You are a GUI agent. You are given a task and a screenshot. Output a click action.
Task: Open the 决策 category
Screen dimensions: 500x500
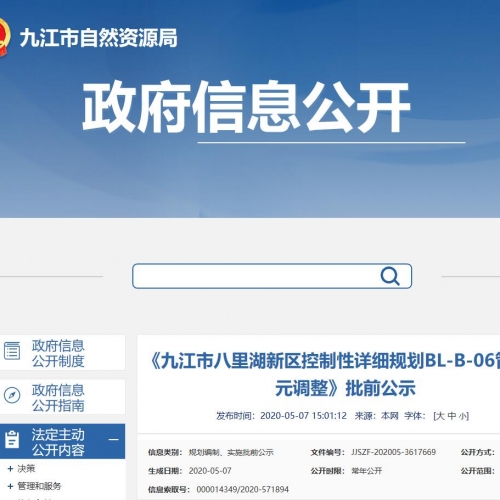pyautogui.click(x=26, y=469)
